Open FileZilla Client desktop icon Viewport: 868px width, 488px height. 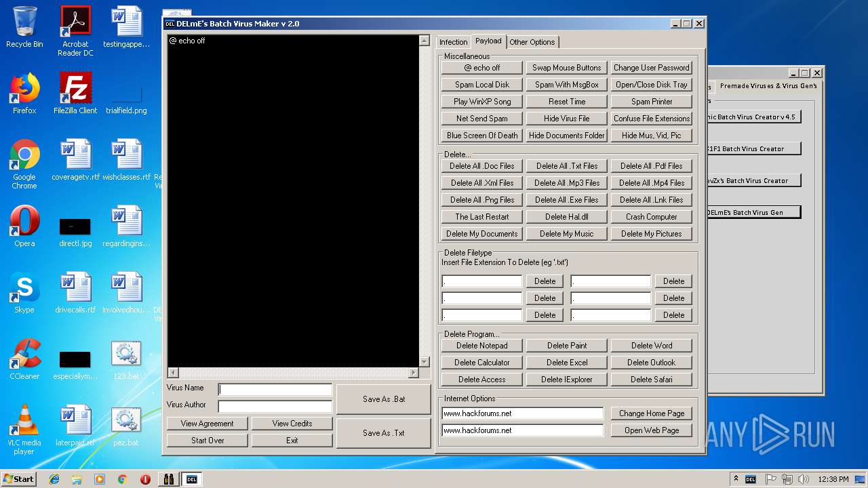click(x=75, y=94)
